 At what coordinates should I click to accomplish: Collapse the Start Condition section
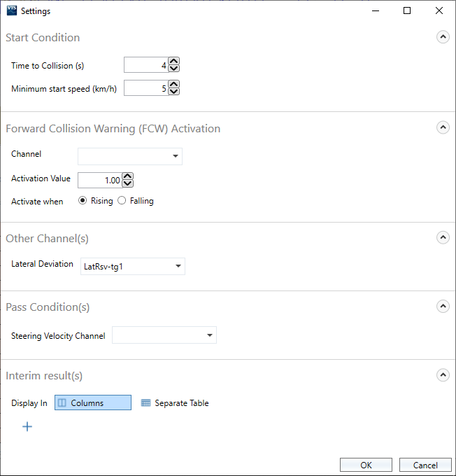pos(443,38)
